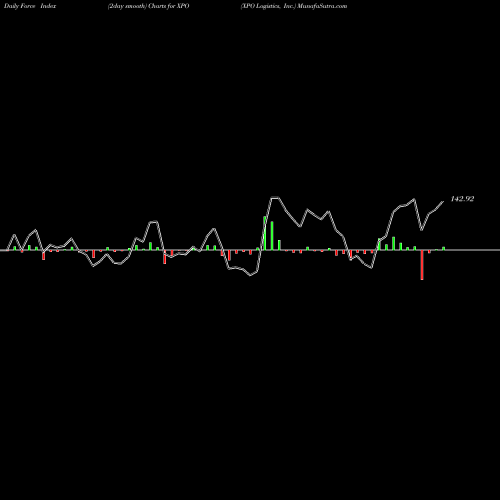This screenshot has width=500, height=500.
Task: Select the 142.92 value label
Action: point(462,199)
